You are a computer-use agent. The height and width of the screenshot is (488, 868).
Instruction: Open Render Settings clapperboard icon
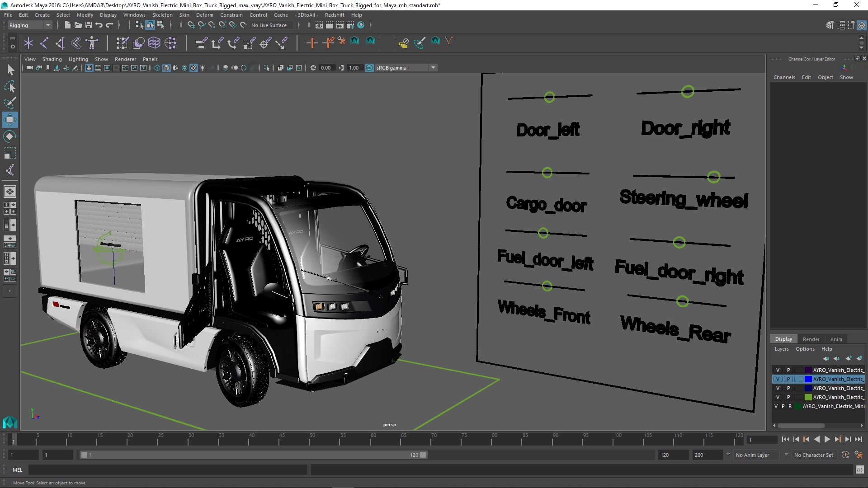[x=350, y=25]
